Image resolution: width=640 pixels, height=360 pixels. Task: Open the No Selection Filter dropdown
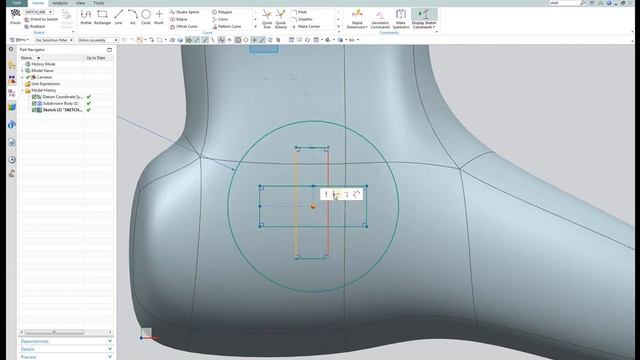[x=54, y=40]
